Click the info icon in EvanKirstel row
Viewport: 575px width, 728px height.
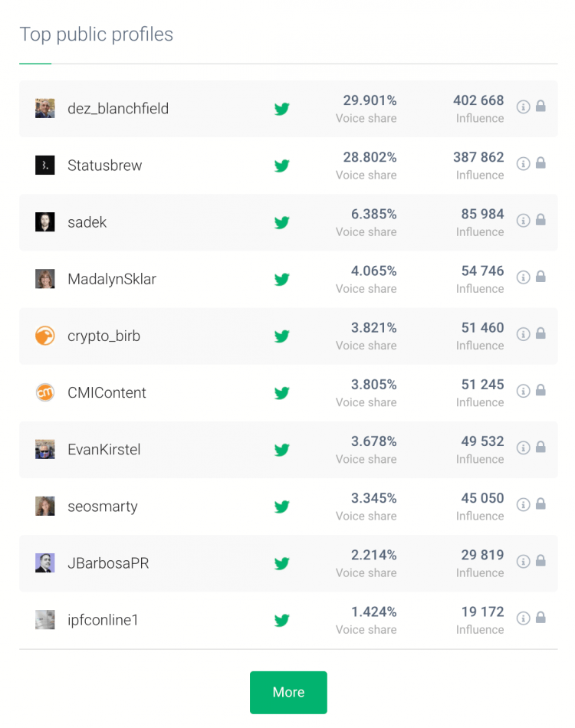523,448
